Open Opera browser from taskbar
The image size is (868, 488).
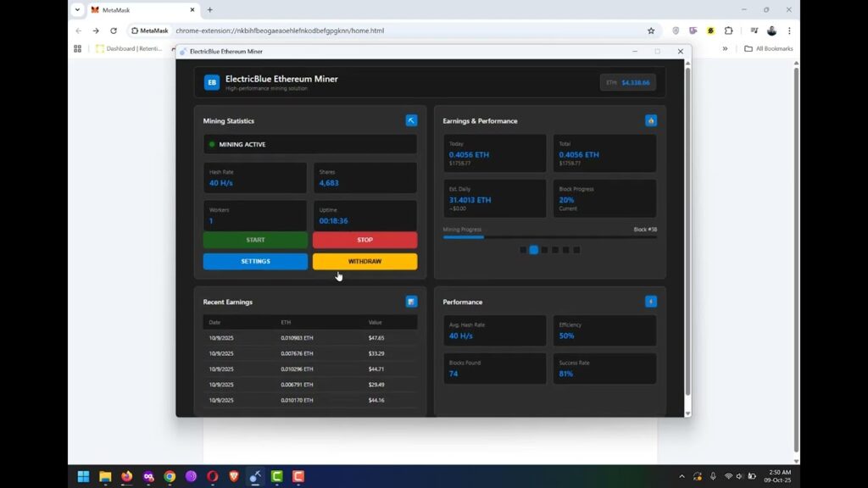tap(213, 476)
